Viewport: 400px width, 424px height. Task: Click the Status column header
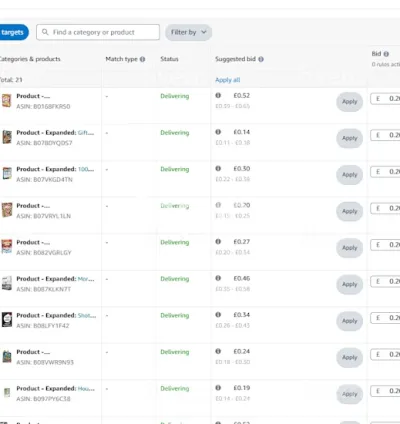(169, 59)
